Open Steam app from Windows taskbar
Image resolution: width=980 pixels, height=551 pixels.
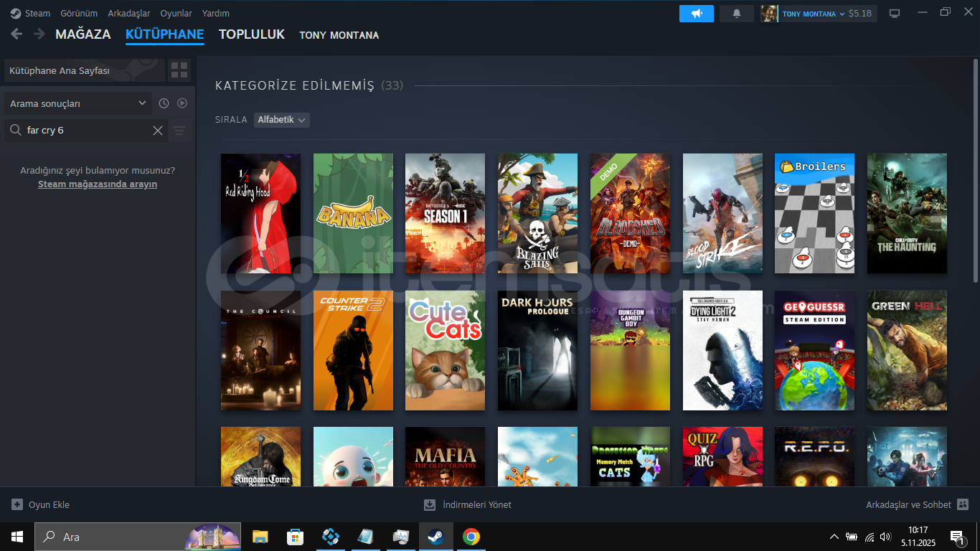click(x=435, y=537)
